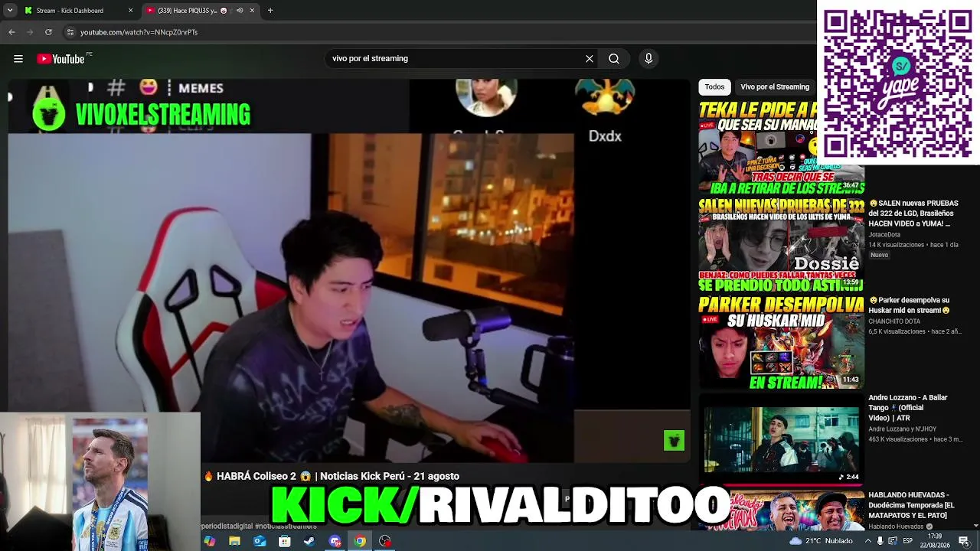
Task: Open the tab search dropdown arrow
Action: point(10,11)
